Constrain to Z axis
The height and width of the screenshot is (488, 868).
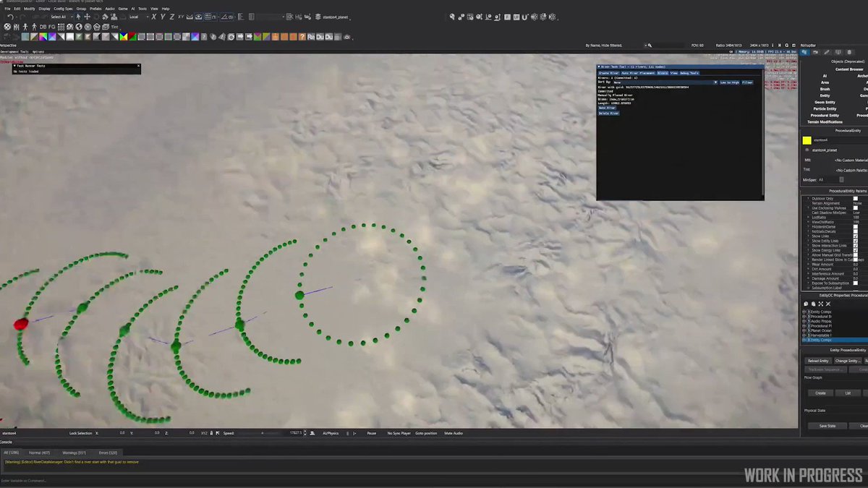(171, 17)
